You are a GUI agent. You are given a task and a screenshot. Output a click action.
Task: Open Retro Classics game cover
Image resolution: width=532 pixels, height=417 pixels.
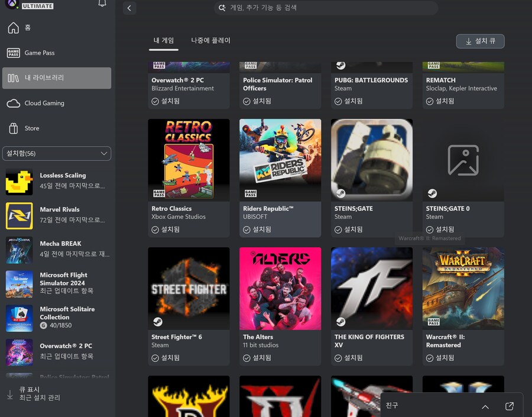(189, 160)
